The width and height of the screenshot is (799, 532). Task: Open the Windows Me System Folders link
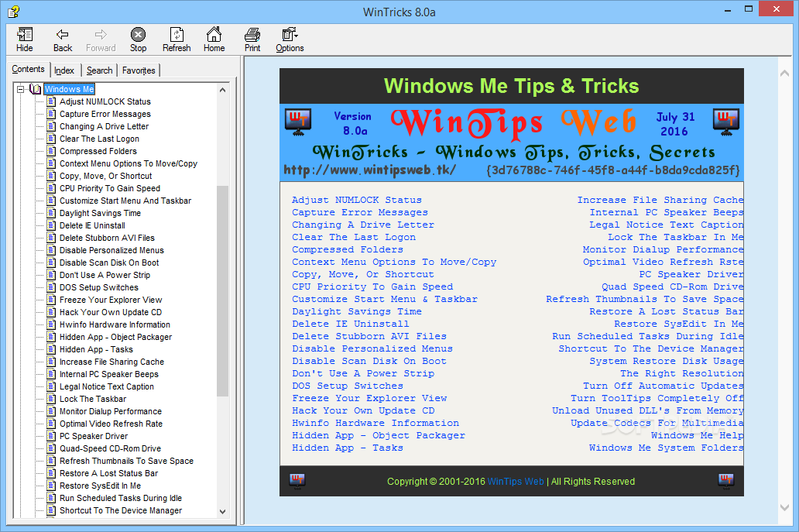[666, 448]
